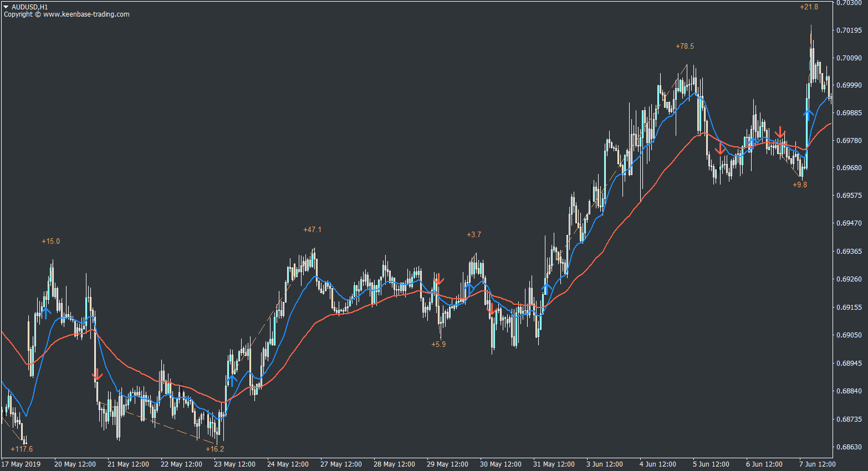Click the keenbase-trading.com copyright text

[x=67, y=14]
